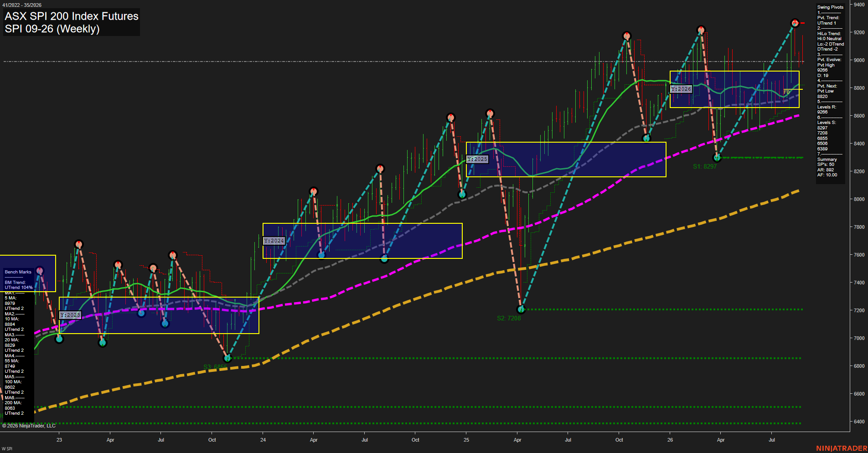Select the swing low pivot marker at S3: 6855
This screenshot has width=868, height=453.
click(x=228, y=358)
